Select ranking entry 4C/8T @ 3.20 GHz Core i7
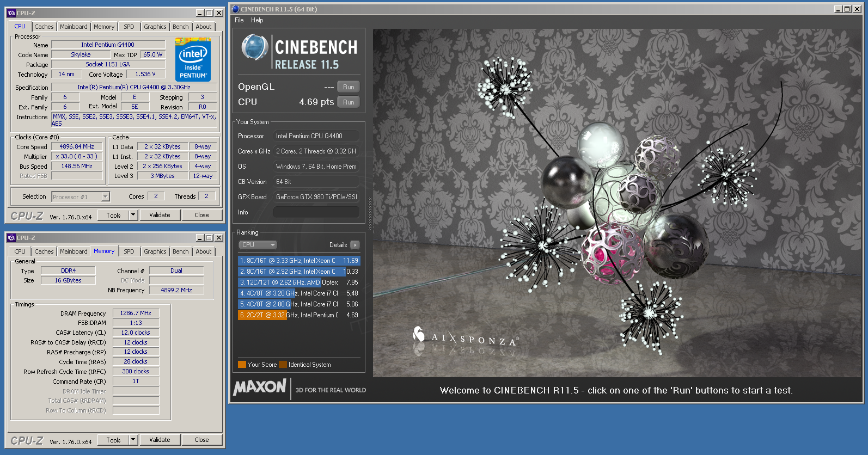Screen dimensions: 868x455 pyautogui.click(x=299, y=293)
